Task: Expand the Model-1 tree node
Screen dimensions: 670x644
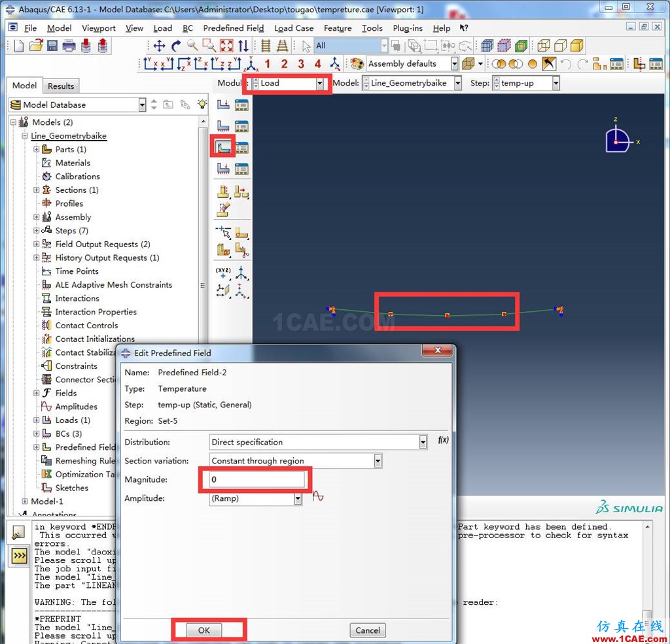Action: (25, 501)
